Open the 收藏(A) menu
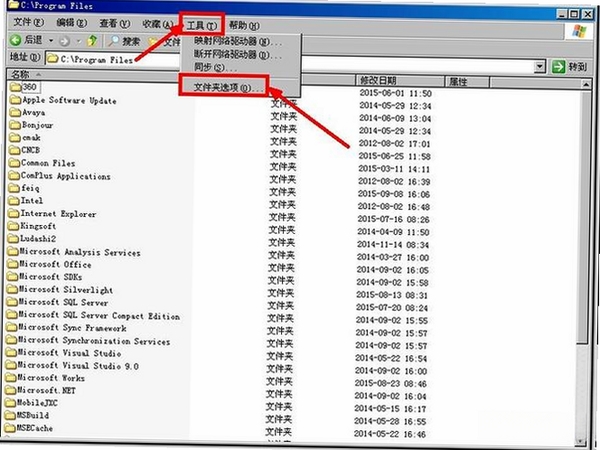The width and height of the screenshot is (600, 450). point(158,24)
